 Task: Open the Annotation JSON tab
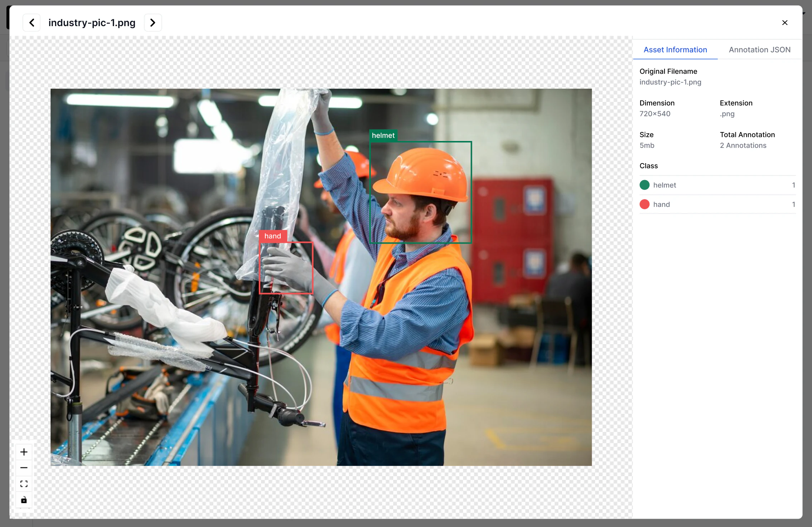tap(759, 50)
